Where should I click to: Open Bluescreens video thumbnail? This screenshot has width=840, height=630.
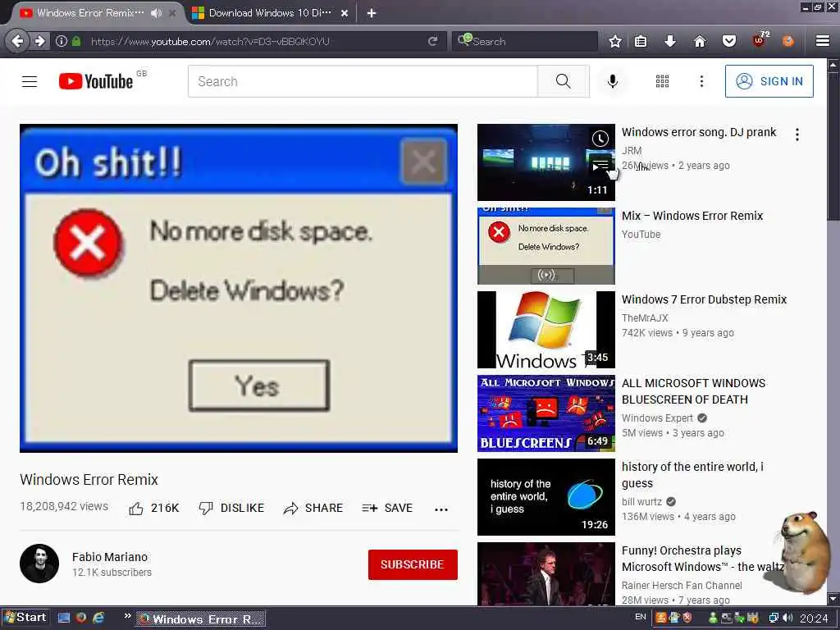pyautogui.click(x=546, y=413)
